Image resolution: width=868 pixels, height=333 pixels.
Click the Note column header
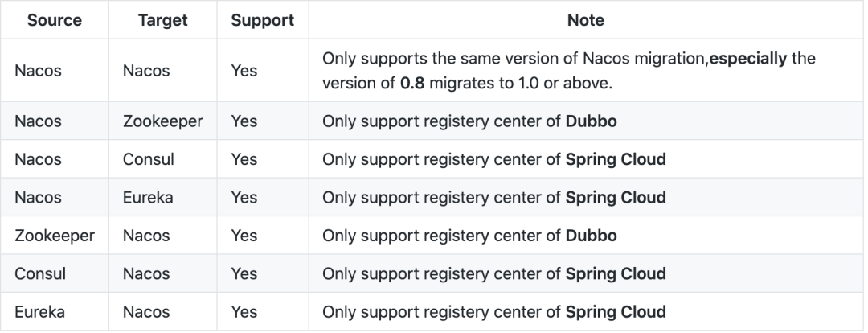tap(586, 20)
